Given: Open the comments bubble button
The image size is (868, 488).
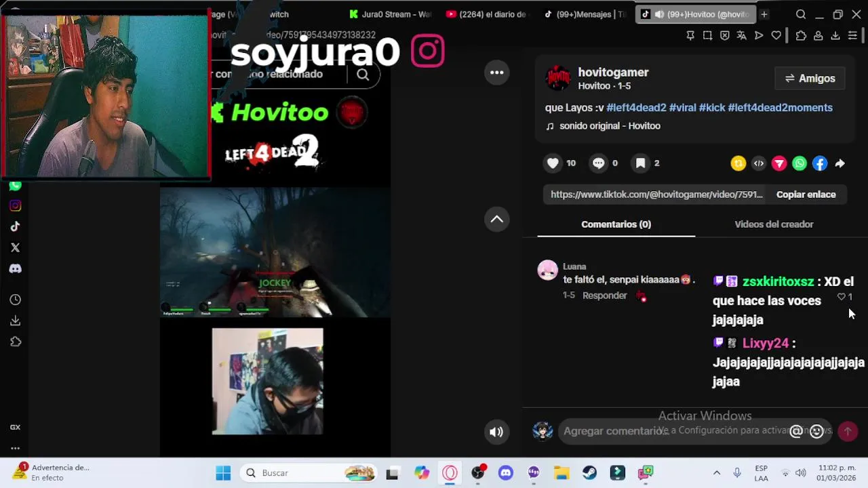Looking at the screenshot, I should 598,163.
